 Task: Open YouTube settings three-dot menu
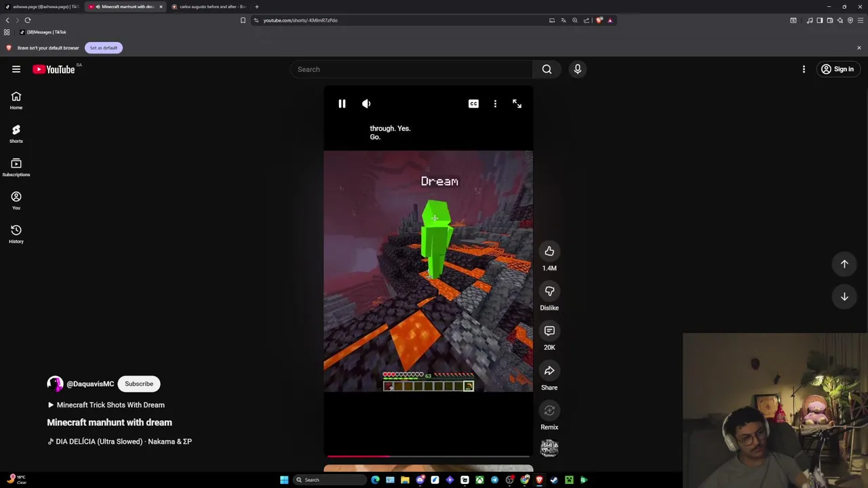[x=804, y=69]
